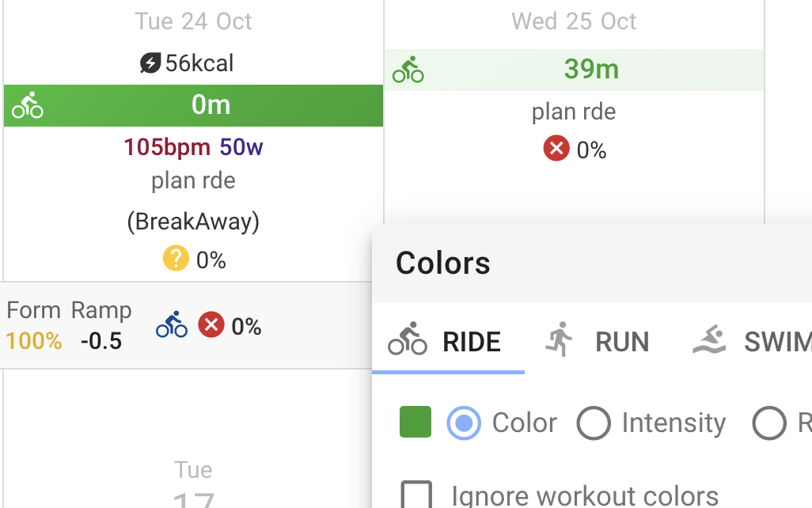
Task: Select the Intensity radio button
Action: coord(594,423)
